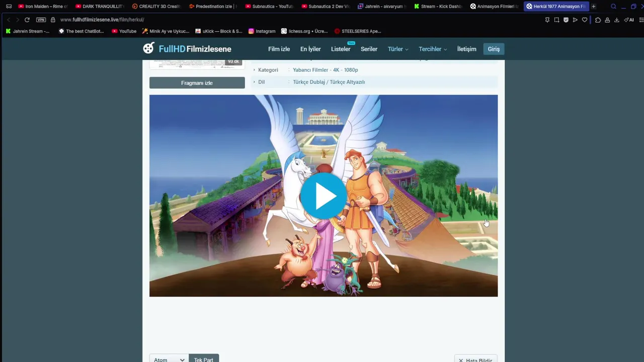Open Türkçe Altyazılı language link
This screenshot has width=644, height=362.
click(347, 82)
